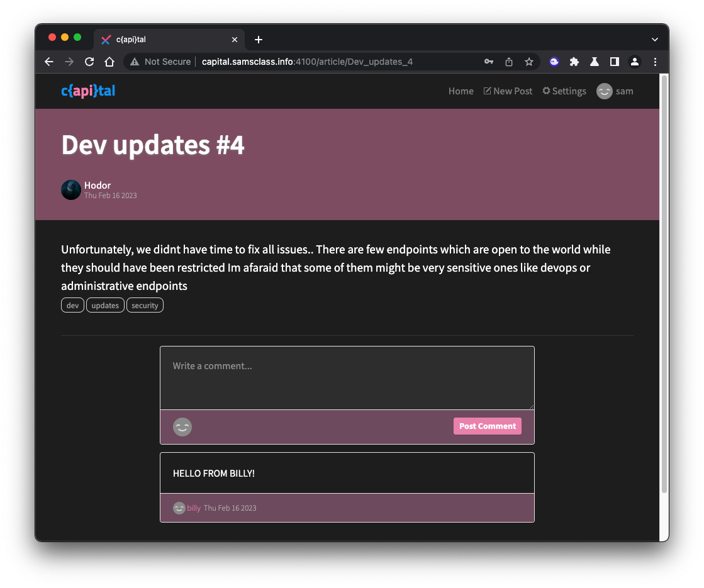Open the Chrome three-dot menu
The width and height of the screenshot is (704, 588).
(x=655, y=62)
